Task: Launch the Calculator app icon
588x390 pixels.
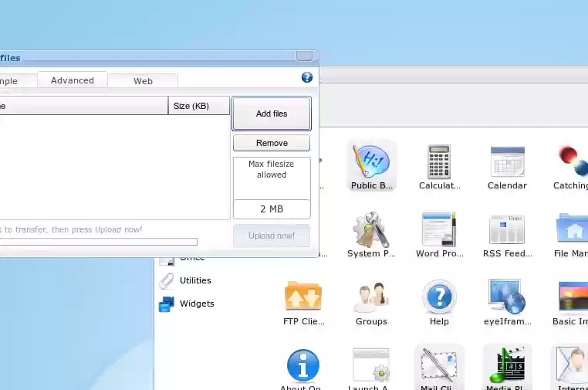Action: (439, 161)
